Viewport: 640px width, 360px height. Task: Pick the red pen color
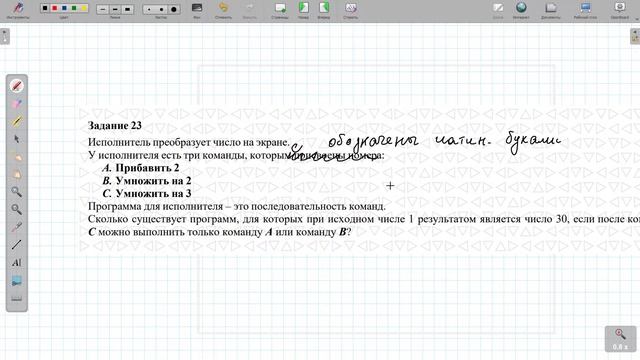[55, 8]
